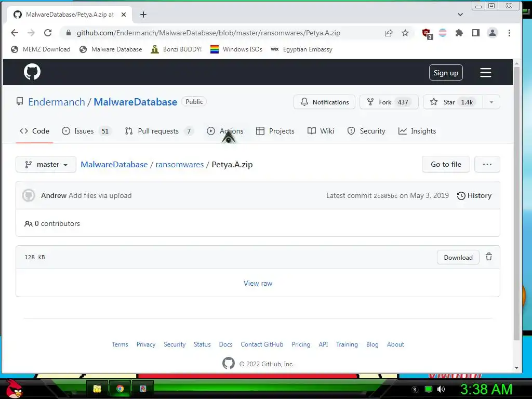Expand hidden tray icons arrow
Screen dimensions: 532x399
tap(415, 390)
